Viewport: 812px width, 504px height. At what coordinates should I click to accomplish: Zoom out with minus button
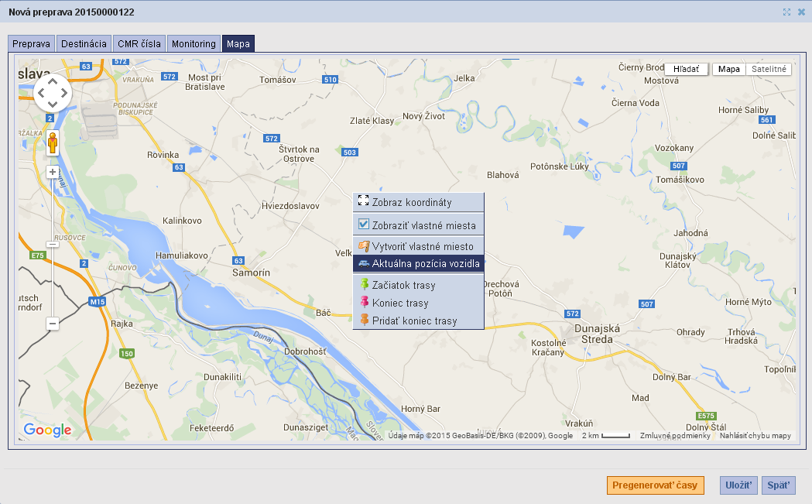coord(53,324)
